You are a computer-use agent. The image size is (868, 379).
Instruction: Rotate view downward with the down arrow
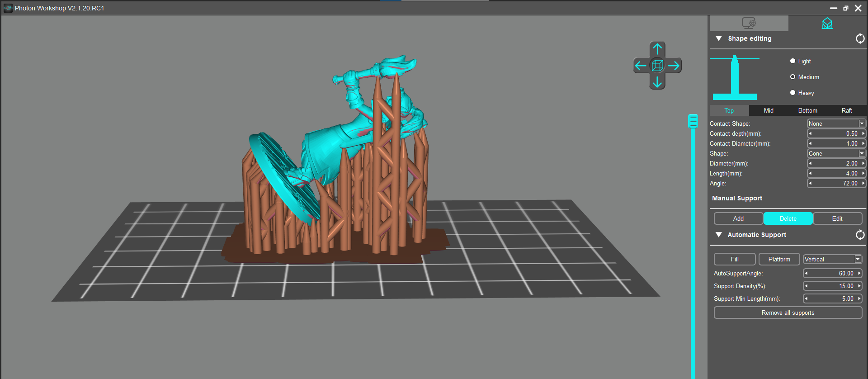tap(657, 82)
